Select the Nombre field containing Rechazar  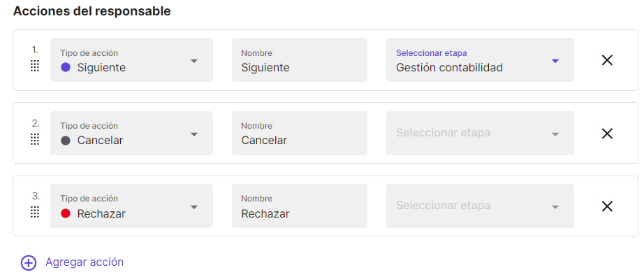tap(300, 206)
